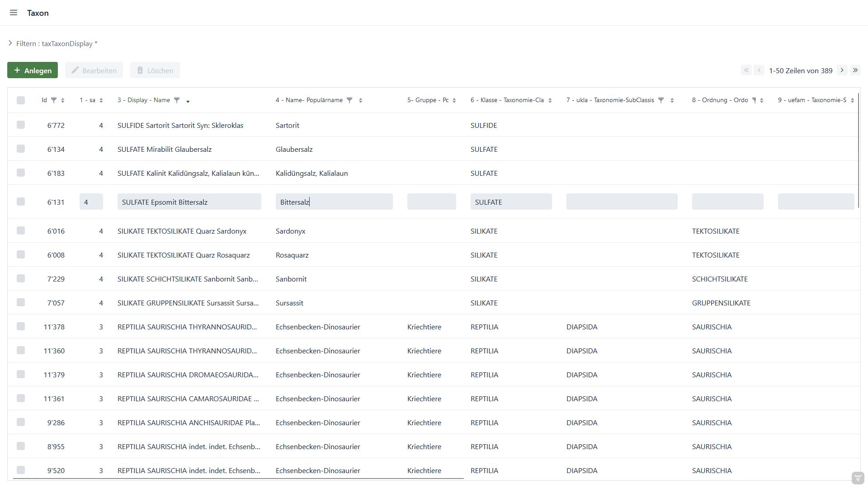
Task: Click the 4 - Name- Populärname column header
Action: (x=309, y=100)
